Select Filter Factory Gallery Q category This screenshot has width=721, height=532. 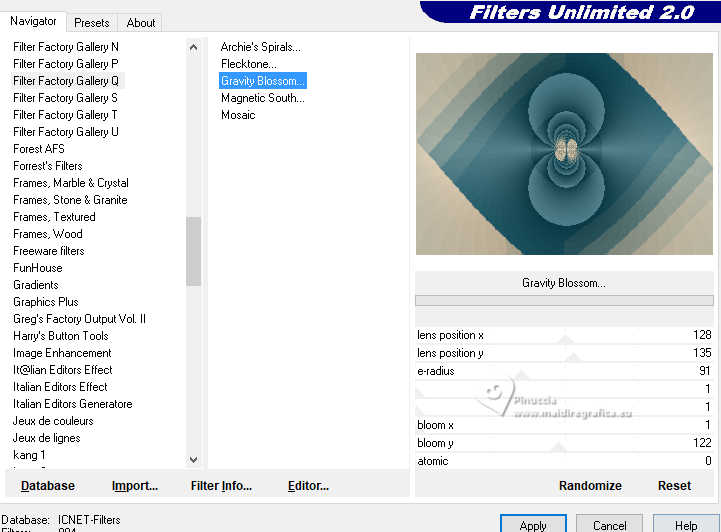[x=66, y=81]
